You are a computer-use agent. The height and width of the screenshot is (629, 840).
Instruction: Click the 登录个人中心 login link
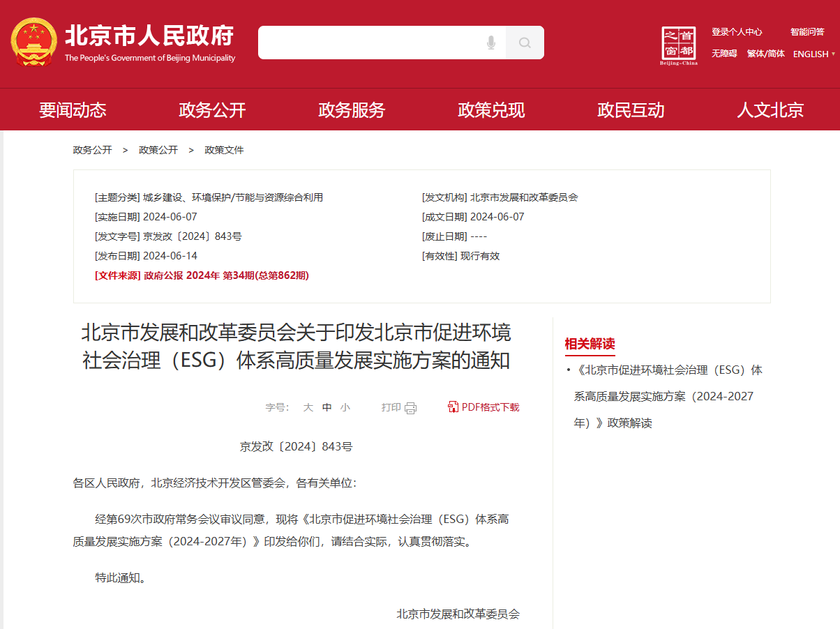pyautogui.click(x=737, y=32)
